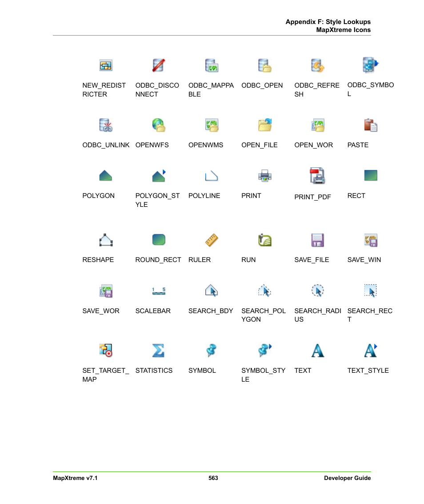Click the 'ROUND_RECT' label text
424x504 pixels.
158,260
